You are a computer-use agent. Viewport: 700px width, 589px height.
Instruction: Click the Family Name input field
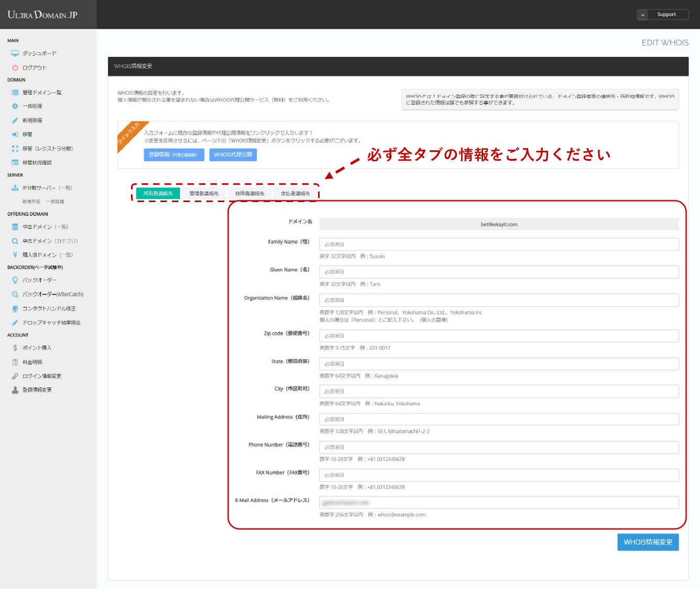click(499, 245)
